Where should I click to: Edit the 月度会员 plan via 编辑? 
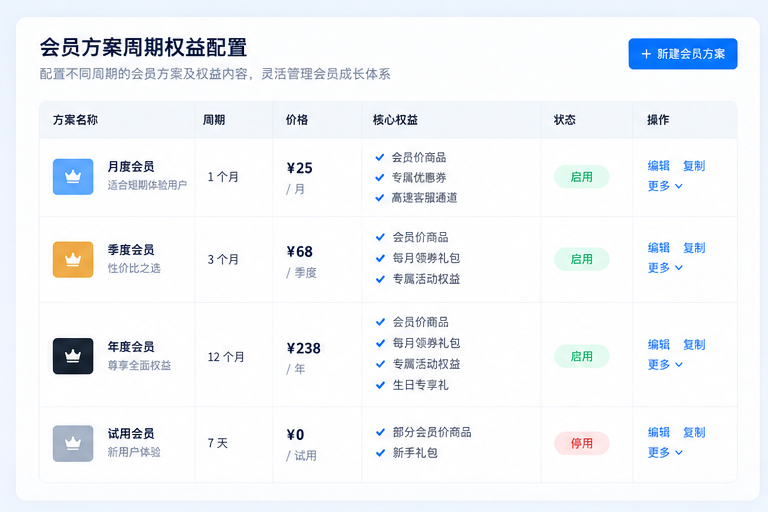pyautogui.click(x=658, y=166)
